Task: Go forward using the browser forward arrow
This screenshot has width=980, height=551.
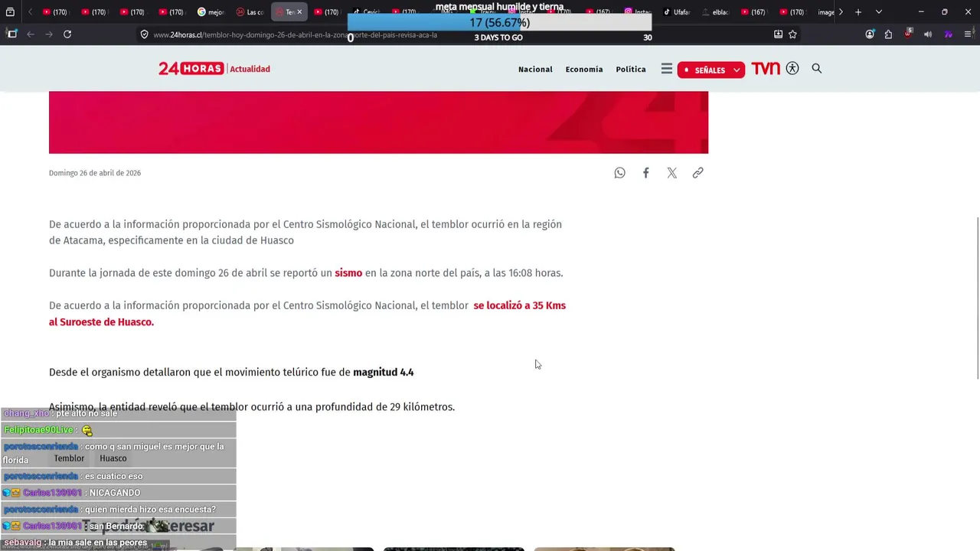Action: point(49,34)
